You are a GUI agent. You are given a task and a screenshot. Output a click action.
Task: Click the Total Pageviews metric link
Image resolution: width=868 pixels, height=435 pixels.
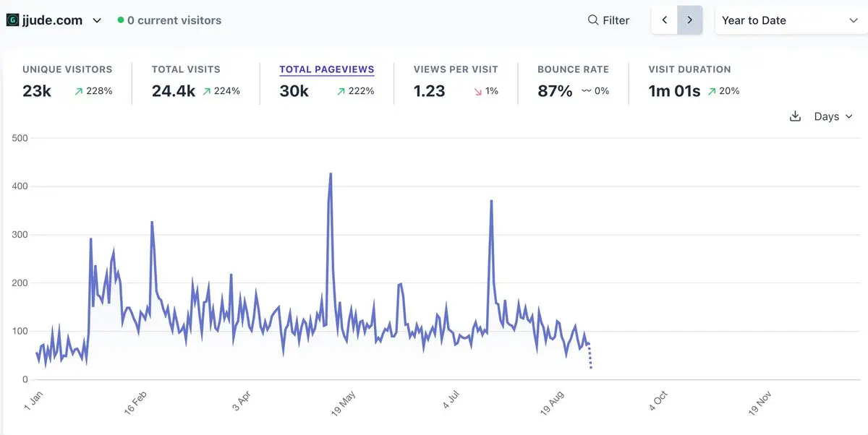pyautogui.click(x=327, y=70)
